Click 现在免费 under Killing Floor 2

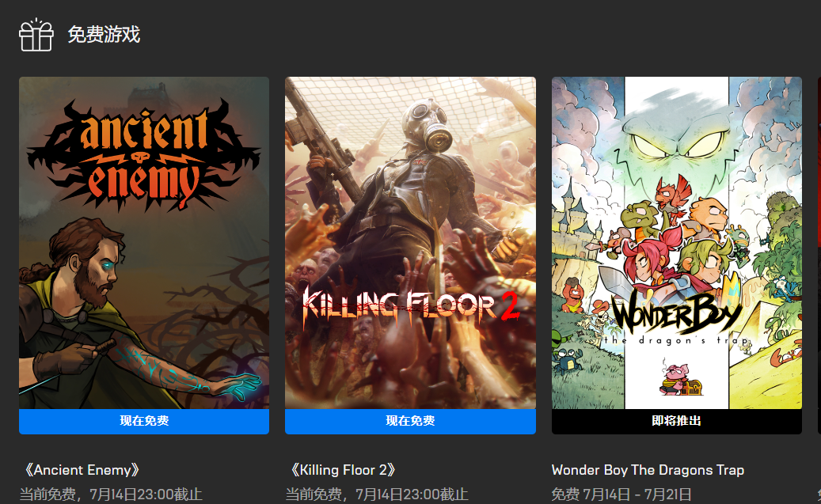coord(410,421)
